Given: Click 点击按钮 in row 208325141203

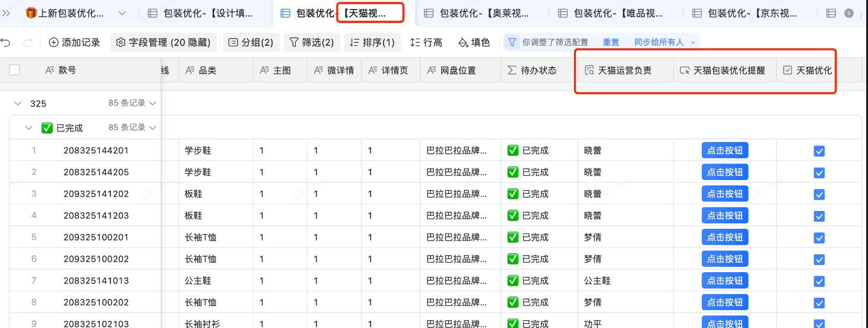Looking at the screenshot, I should click(x=725, y=215).
